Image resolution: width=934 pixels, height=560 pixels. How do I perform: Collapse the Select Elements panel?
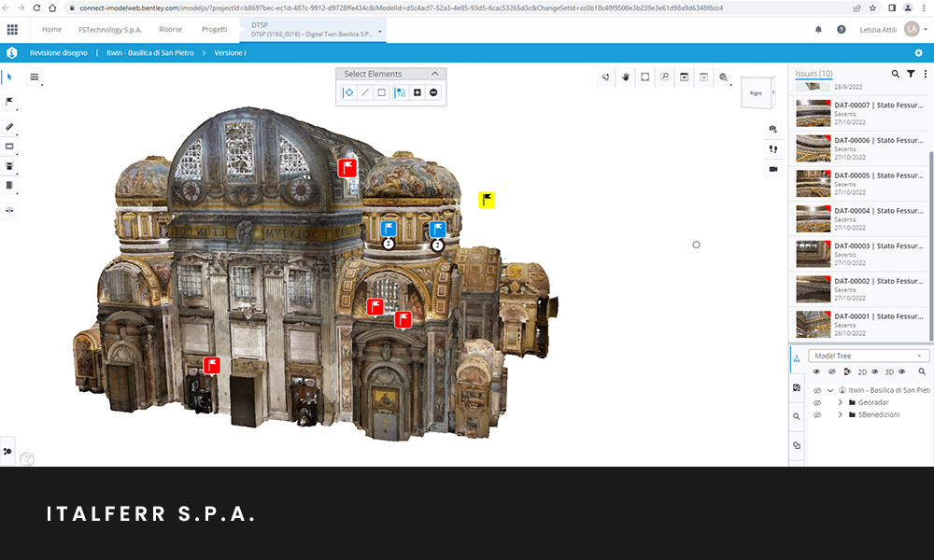pyautogui.click(x=434, y=74)
